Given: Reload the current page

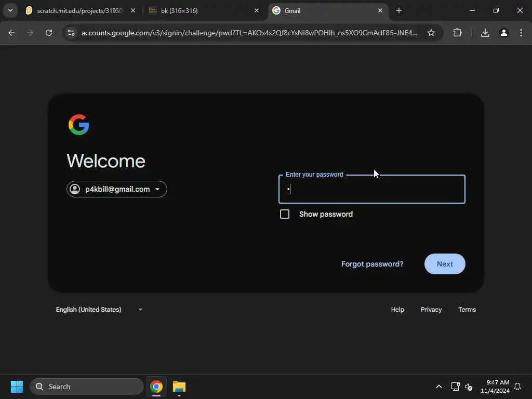Looking at the screenshot, I should tap(49, 33).
